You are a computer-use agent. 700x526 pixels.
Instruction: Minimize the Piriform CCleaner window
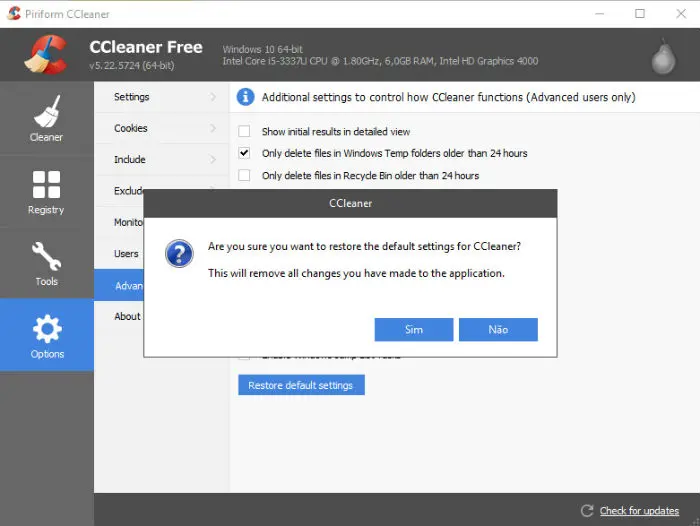click(x=600, y=14)
